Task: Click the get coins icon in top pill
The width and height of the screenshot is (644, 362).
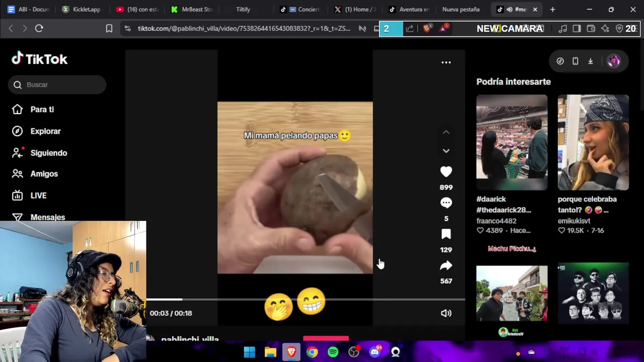Action: point(560,61)
